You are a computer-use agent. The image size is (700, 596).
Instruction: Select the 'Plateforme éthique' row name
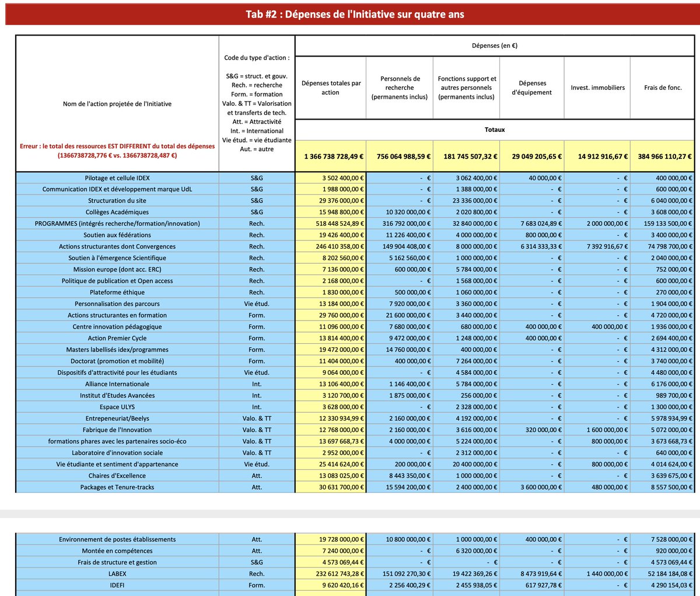pyautogui.click(x=117, y=292)
